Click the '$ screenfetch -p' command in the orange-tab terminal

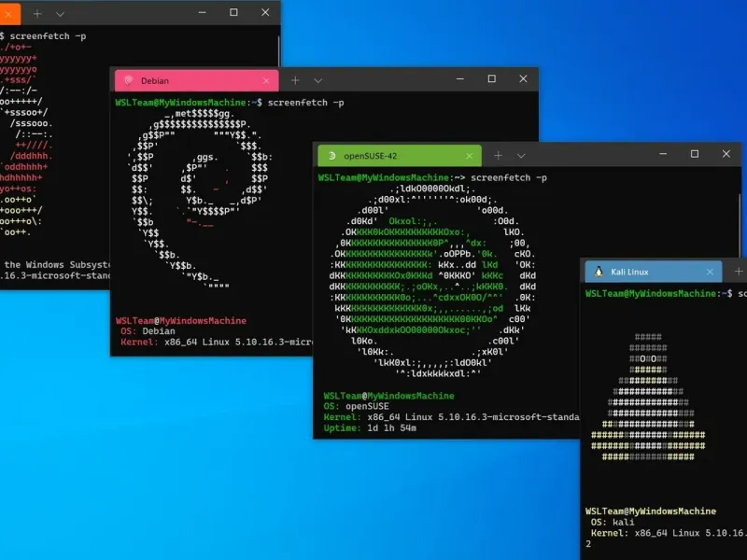coord(43,36)
